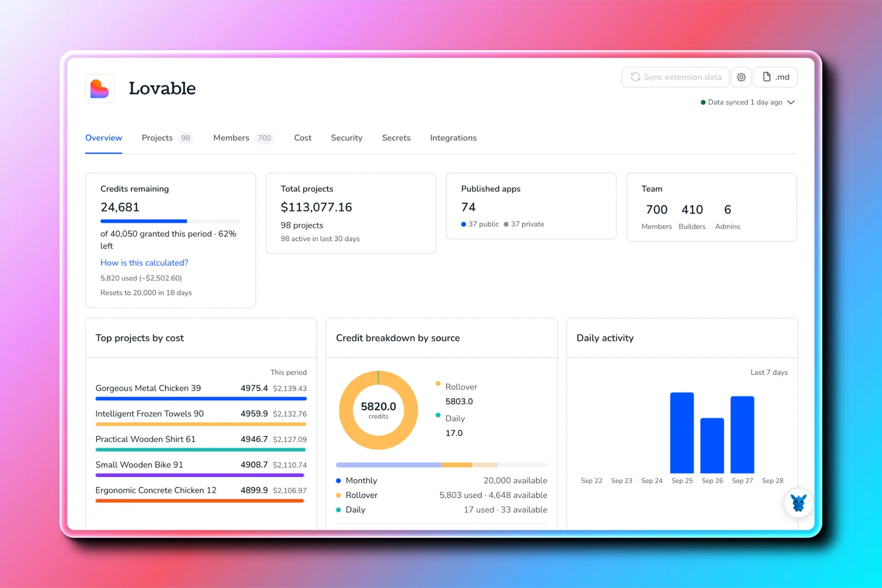Export data with the .md button

pos(776,77)
